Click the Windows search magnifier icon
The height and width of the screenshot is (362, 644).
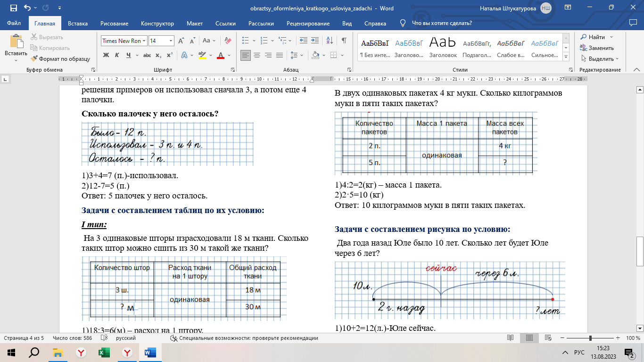pos(34,353)
